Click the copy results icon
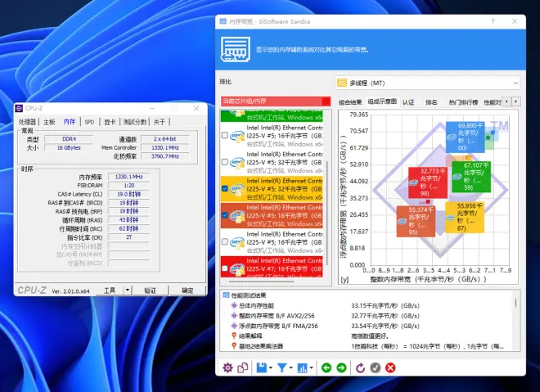 242,367
